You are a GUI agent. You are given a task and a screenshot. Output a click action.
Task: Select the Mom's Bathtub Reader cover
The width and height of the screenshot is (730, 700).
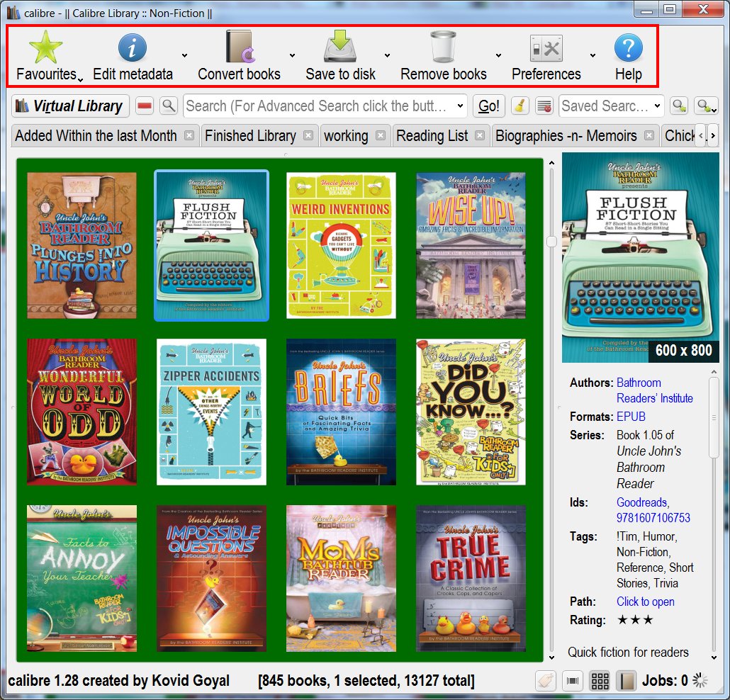click(x=341, y=579)
